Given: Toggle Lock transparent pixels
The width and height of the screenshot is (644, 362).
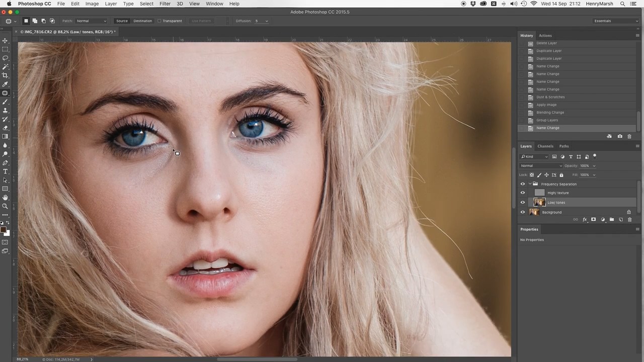Looking at the screenshot, I should pos(532,175).
